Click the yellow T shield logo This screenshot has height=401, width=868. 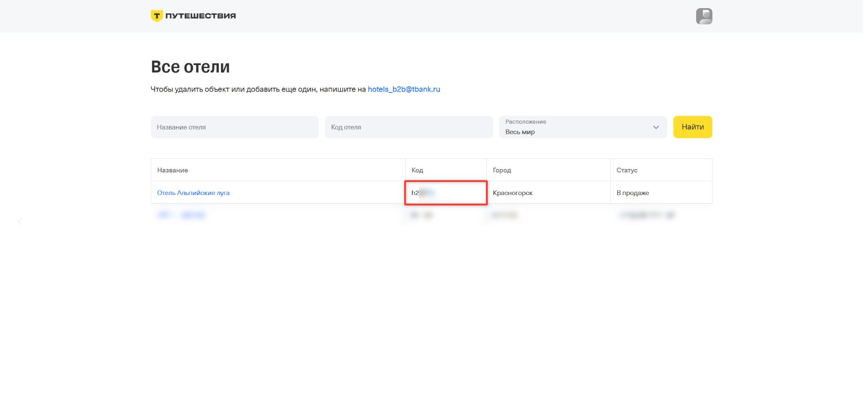click(x=156, y=16)
